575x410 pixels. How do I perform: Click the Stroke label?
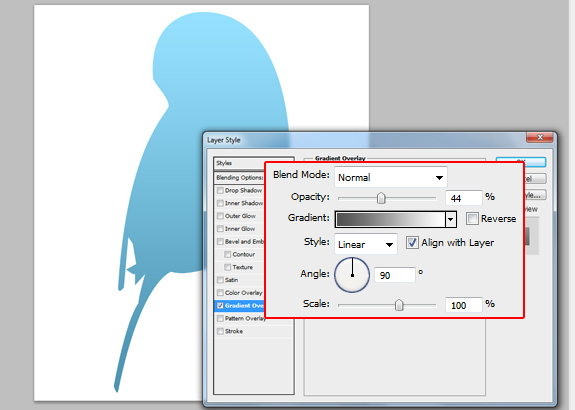pyautogui.click(x=234, y=331)
